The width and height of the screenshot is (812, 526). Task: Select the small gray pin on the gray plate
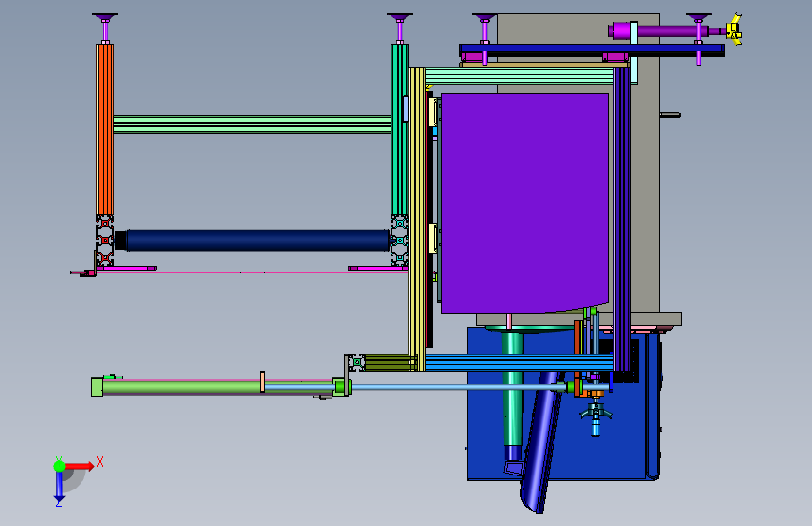point(670,115)
